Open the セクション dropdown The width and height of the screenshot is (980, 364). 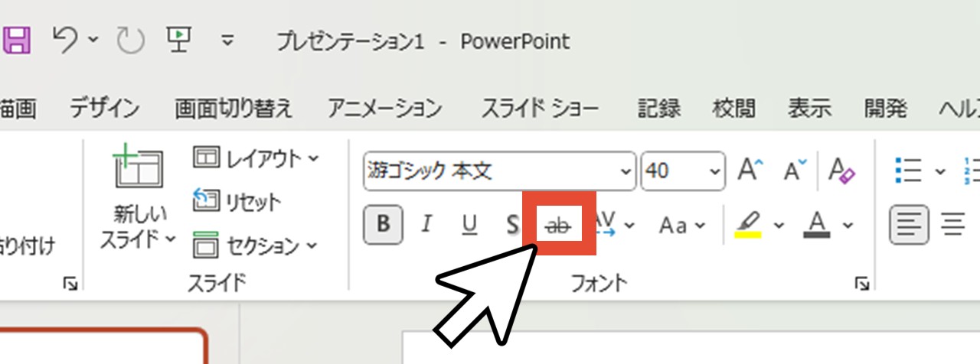pyautogui.click(x=256, y=245)
